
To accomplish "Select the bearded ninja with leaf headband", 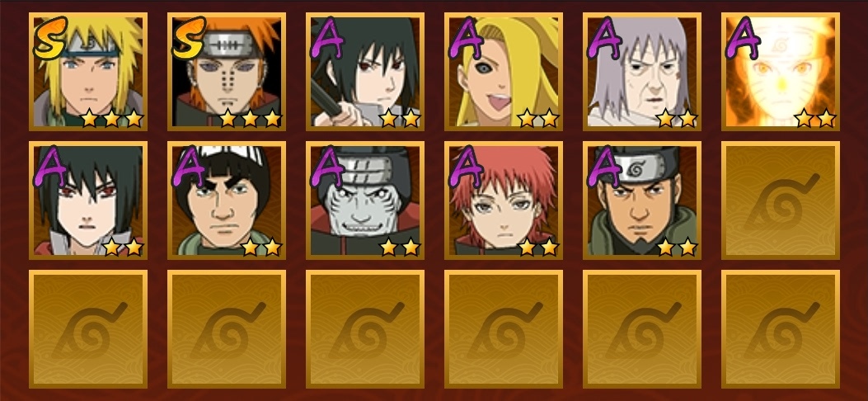I will (641, 200).
